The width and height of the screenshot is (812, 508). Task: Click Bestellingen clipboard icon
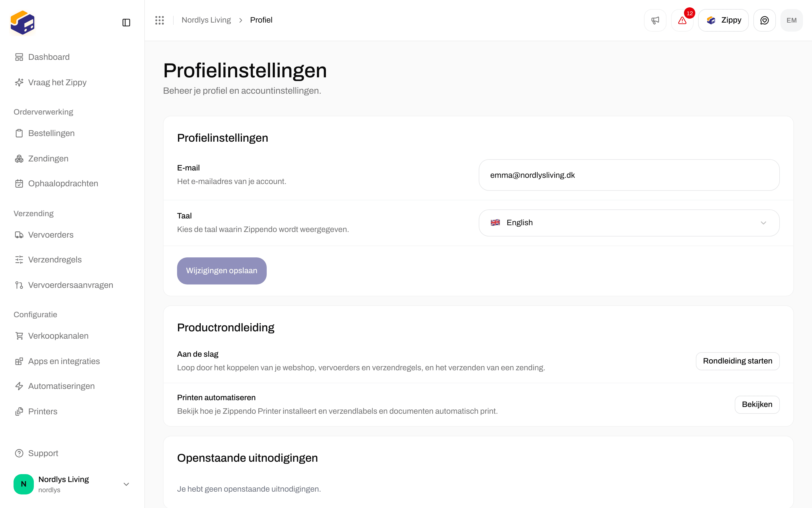click(19, 133)
